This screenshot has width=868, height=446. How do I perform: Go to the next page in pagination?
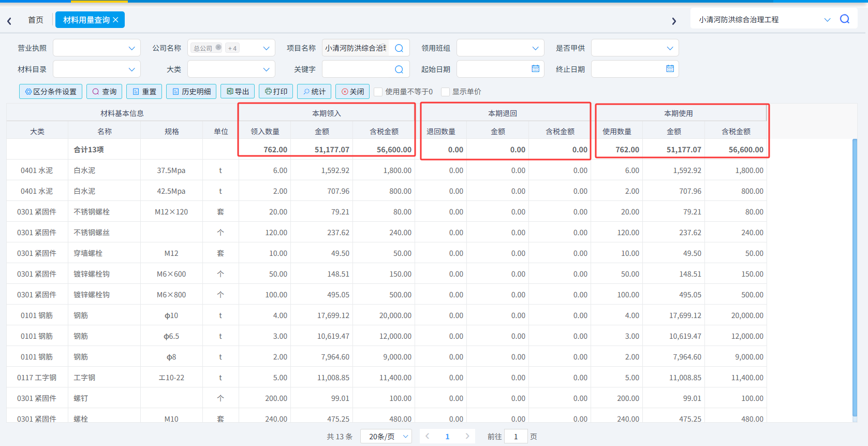(467, 437)
